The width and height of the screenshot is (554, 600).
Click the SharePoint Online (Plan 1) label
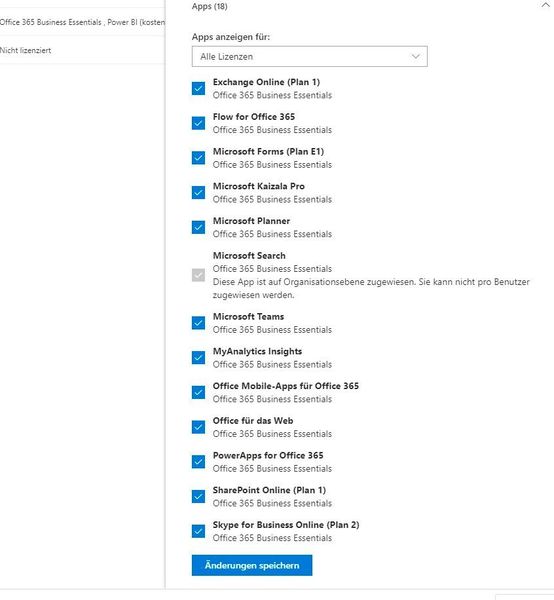point(269,490)
